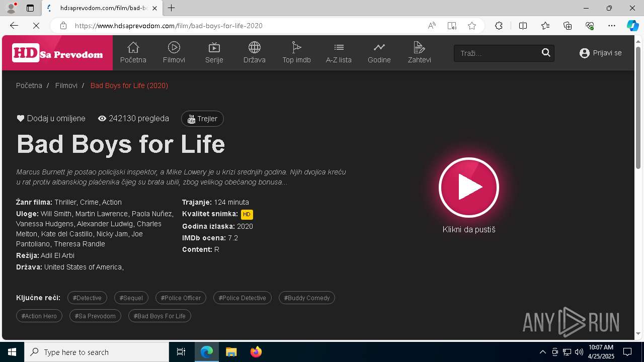Open the Početna home nav icon
Image resolution: width=644 pixels, height=362 pixels.
(x=133, y=52)
